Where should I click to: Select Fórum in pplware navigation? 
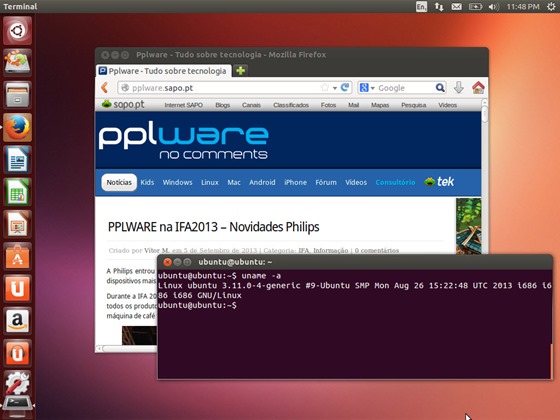326,182
